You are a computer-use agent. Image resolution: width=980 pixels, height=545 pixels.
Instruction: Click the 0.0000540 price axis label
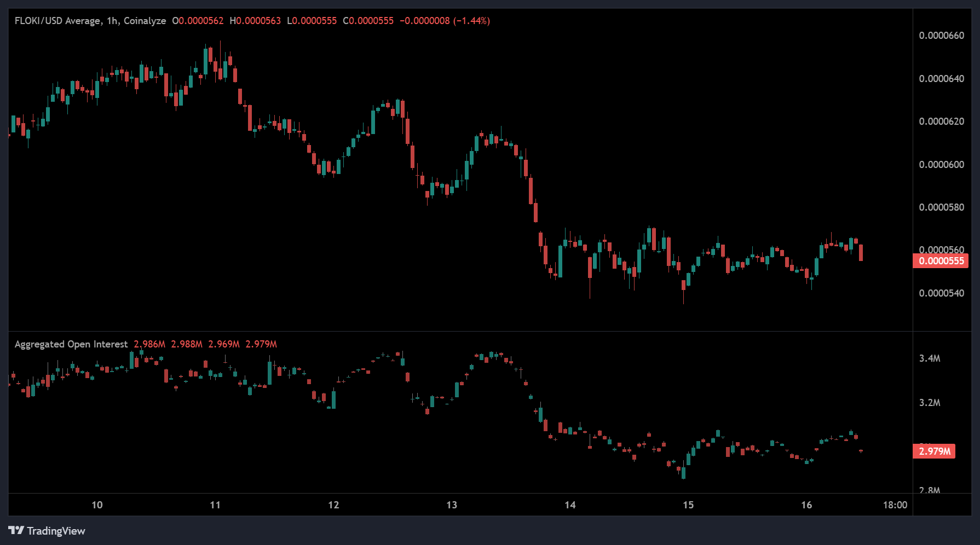[x=941, y=293]
